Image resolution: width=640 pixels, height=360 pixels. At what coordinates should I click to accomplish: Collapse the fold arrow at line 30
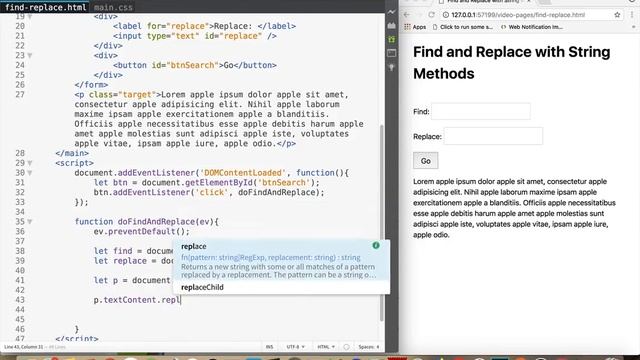click(x=30, y=173)
